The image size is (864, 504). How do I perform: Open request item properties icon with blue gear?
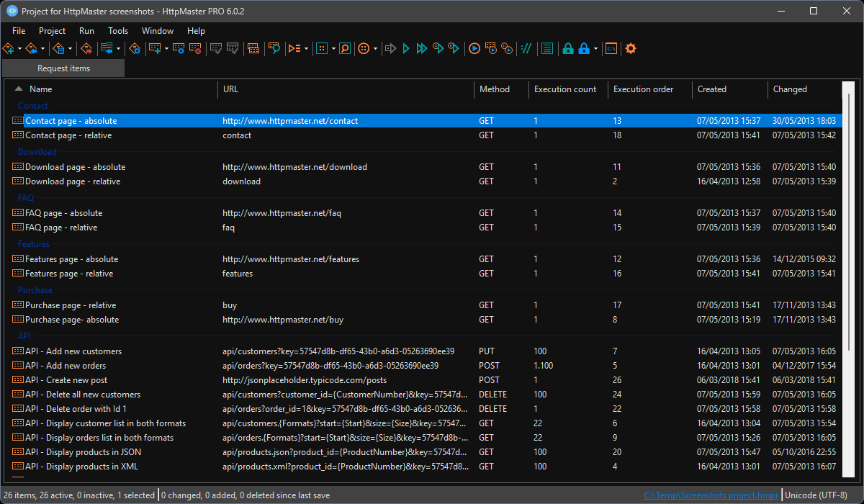[179, 48]
